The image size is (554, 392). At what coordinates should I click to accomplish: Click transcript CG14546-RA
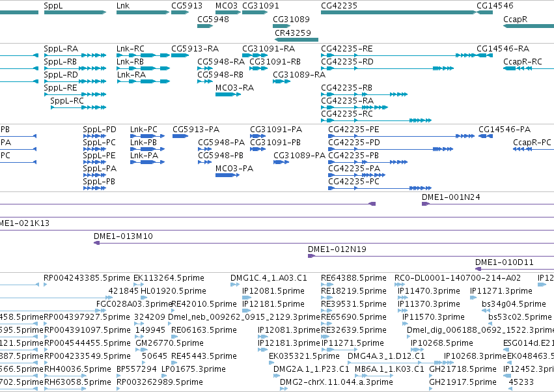point(485,55)
